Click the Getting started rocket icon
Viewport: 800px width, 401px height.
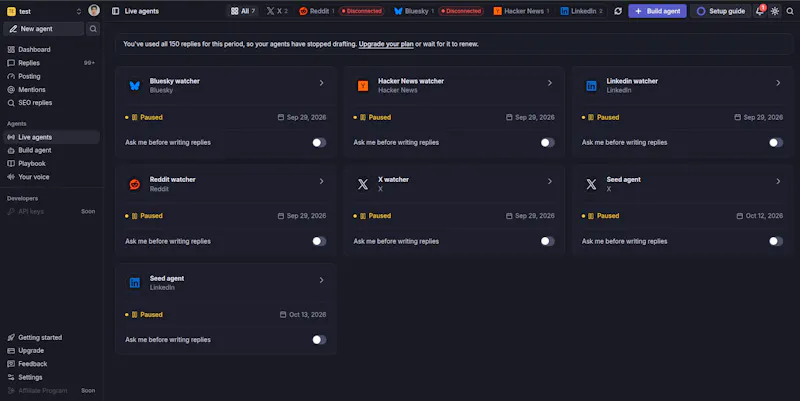point(11,337)
